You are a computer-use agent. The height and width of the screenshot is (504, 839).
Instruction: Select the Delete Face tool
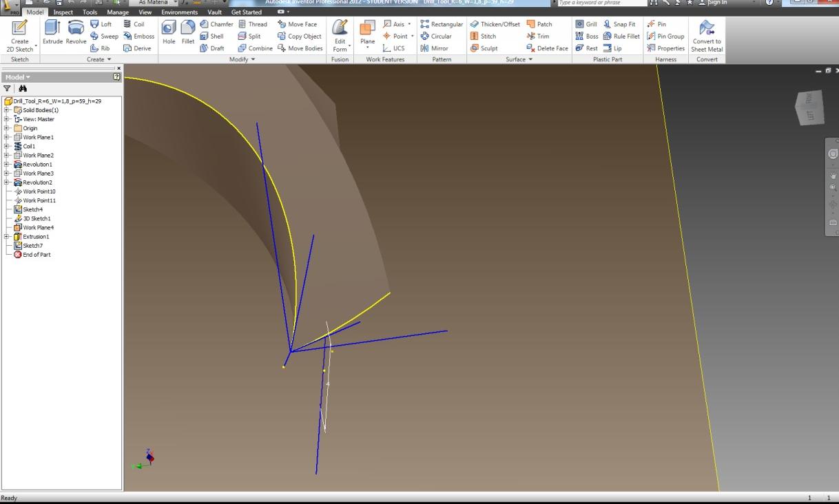pyautogui.click(x=548, y=48)
